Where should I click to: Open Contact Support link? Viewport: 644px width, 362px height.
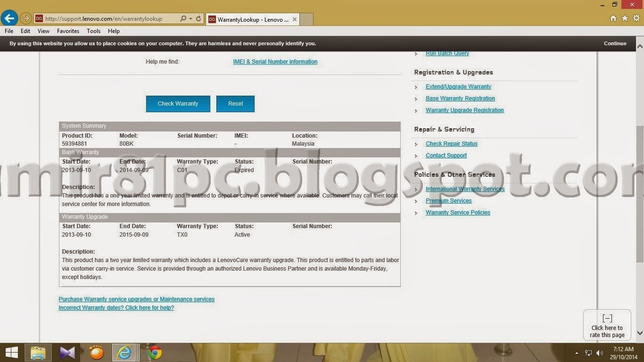[x=446, y=156]
